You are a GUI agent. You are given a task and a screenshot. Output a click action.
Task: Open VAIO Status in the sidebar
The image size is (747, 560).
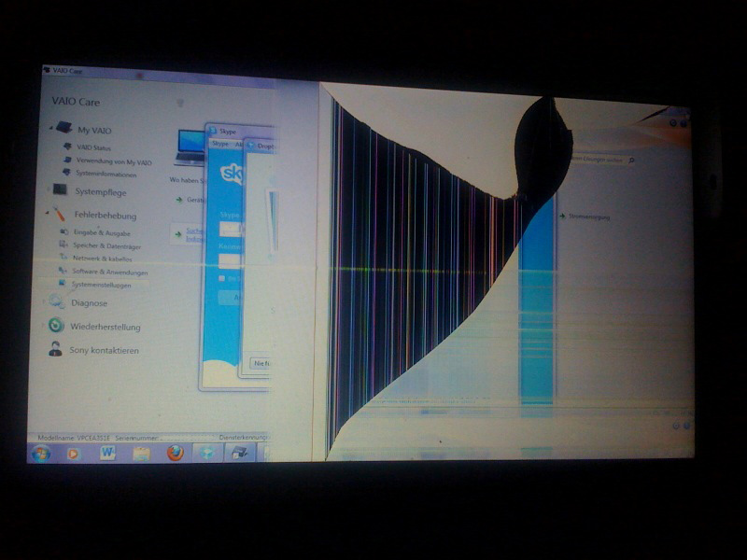pyautogui.click(x=93, y=147)
